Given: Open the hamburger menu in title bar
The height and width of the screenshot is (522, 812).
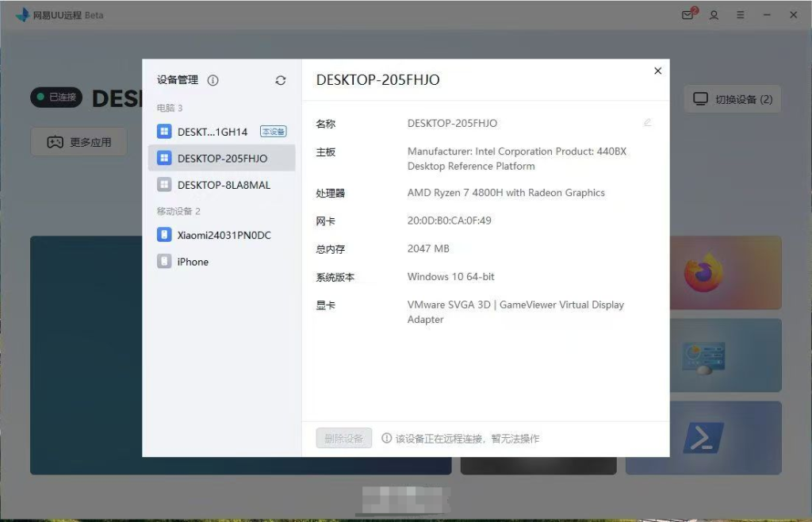Looking at the screenshot, I should [740, 15].
